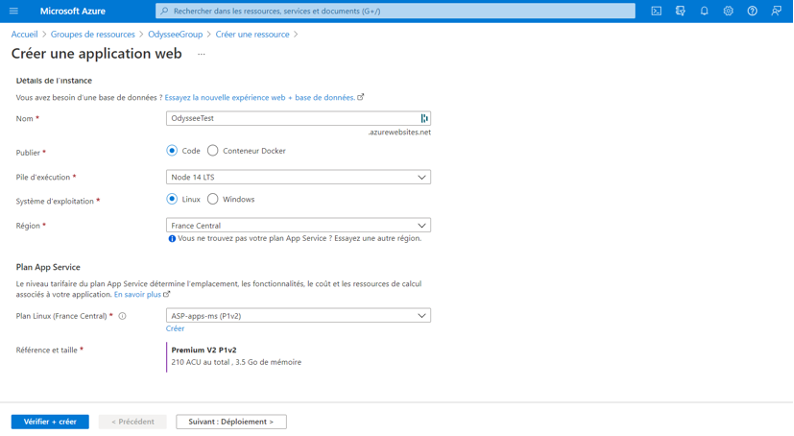Viewport: 794px width, 436px height.
Task: Focus the Azure global search box
Action: tap(395, 11)
